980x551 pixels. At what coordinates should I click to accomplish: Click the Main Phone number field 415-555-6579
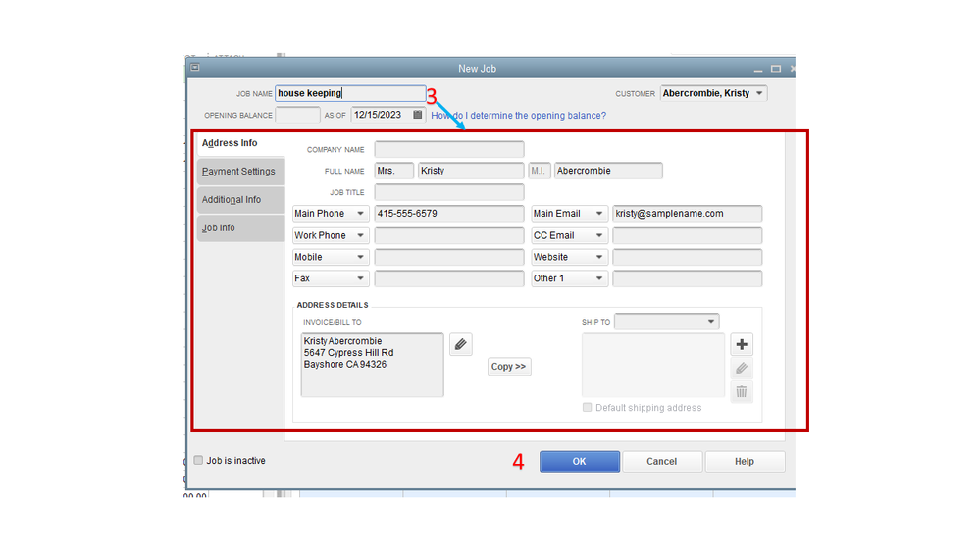448,214
